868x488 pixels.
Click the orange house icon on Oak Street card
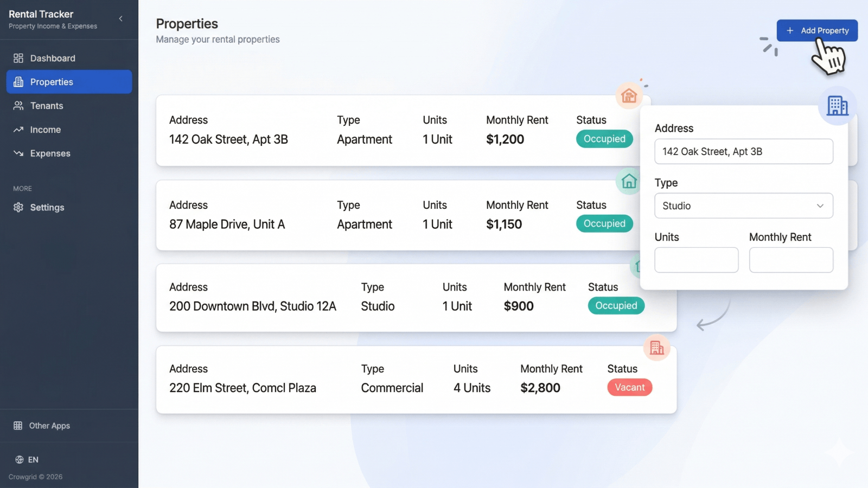click(x=629, y=96)
